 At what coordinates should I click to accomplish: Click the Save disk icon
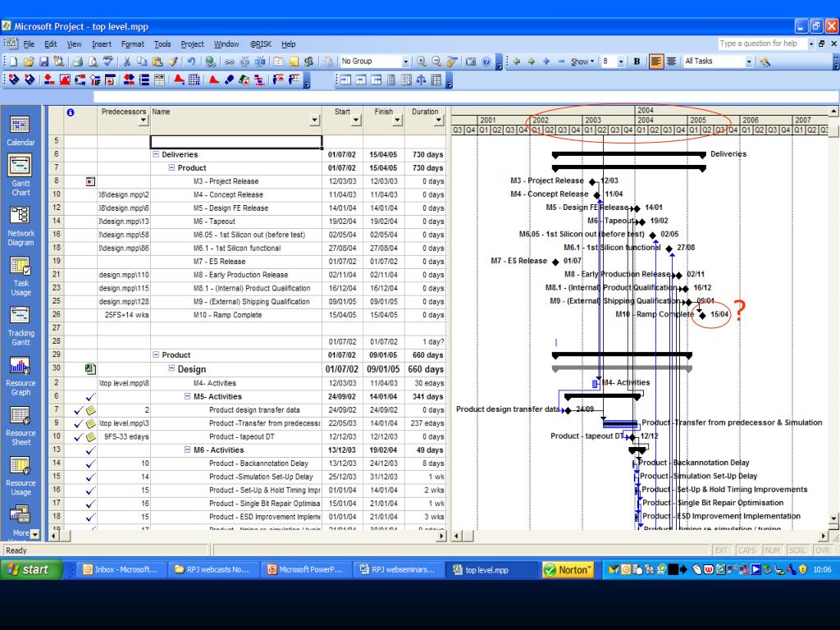(44, 62)
